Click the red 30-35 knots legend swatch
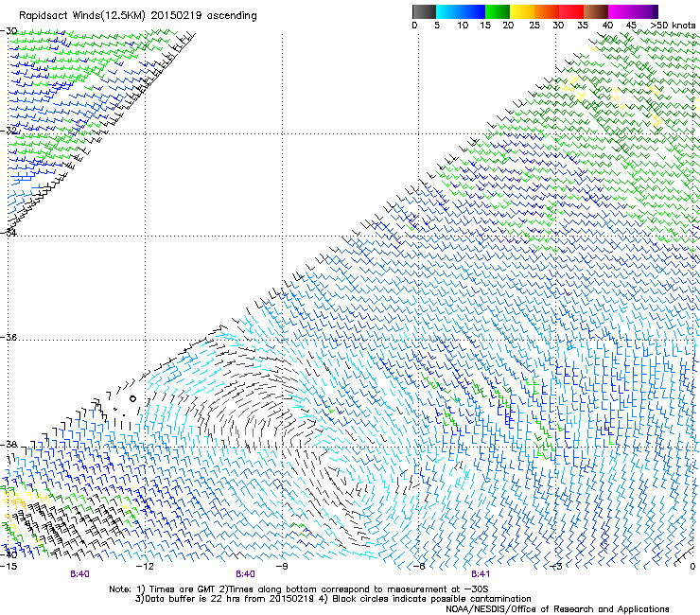Screen dimensions: 700x615 click(571, 11)
